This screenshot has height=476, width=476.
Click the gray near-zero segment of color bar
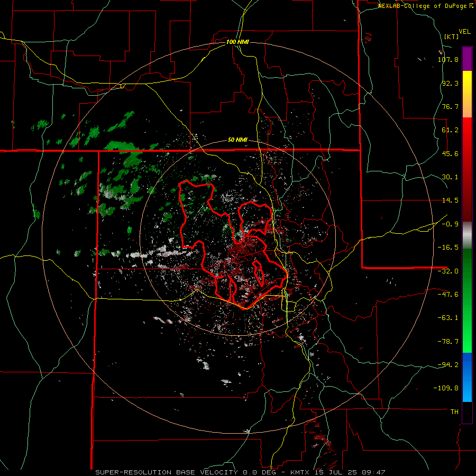(467, 235)
